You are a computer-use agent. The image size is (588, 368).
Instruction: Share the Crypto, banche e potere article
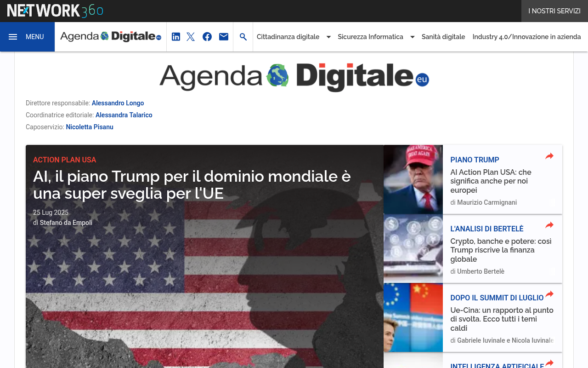[x=549, y=225]
